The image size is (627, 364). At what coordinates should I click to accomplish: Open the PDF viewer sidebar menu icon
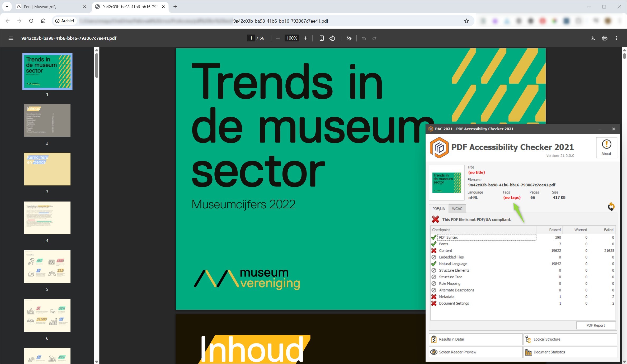pos(11,38)
